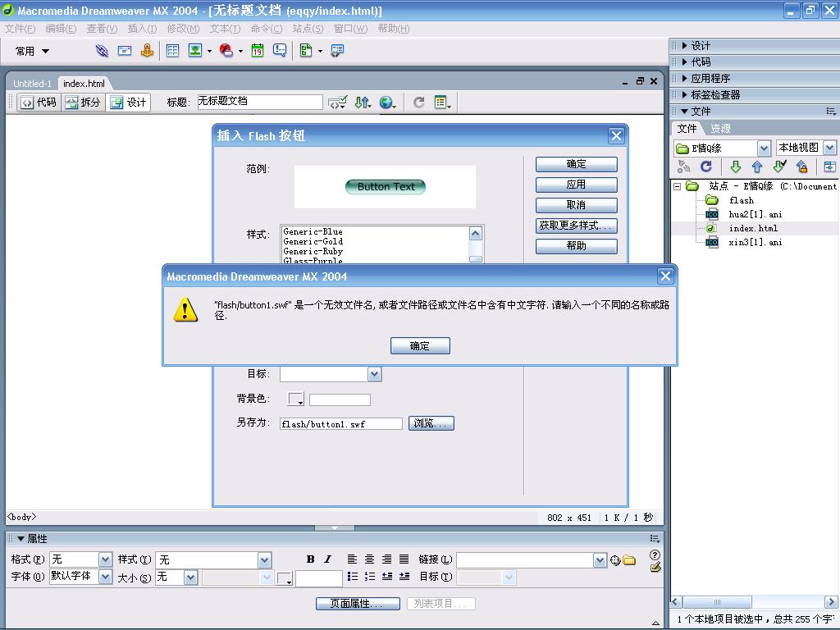Click 应用 in the Flash button dialog
Image resolution: width=840 pixels, height=630 pixels.
[x=577, y=185]
